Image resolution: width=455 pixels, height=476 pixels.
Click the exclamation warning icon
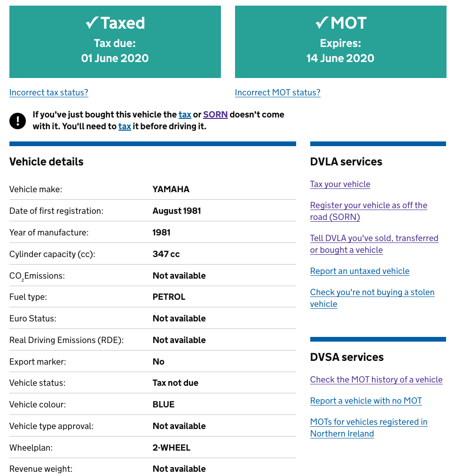click(x=17, y=121)
